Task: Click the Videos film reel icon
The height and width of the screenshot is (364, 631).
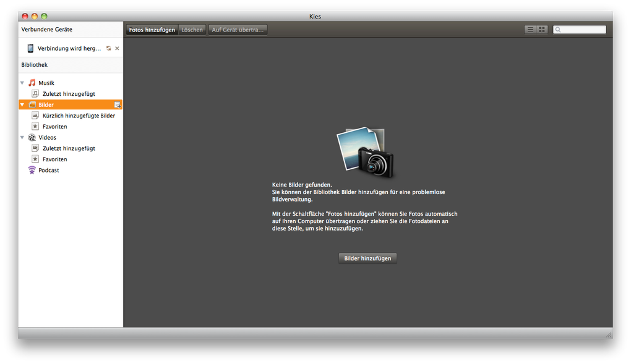Action: (32, 138)
